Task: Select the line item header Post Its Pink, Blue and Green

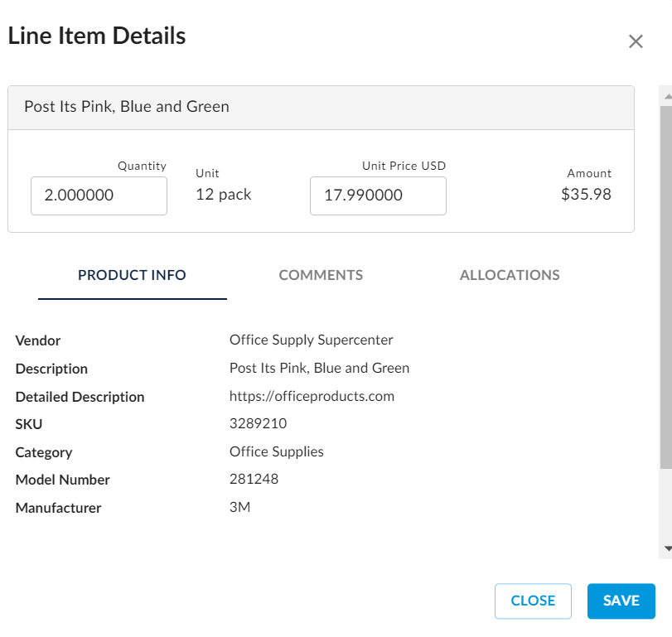Action: [x=128, y=106]
